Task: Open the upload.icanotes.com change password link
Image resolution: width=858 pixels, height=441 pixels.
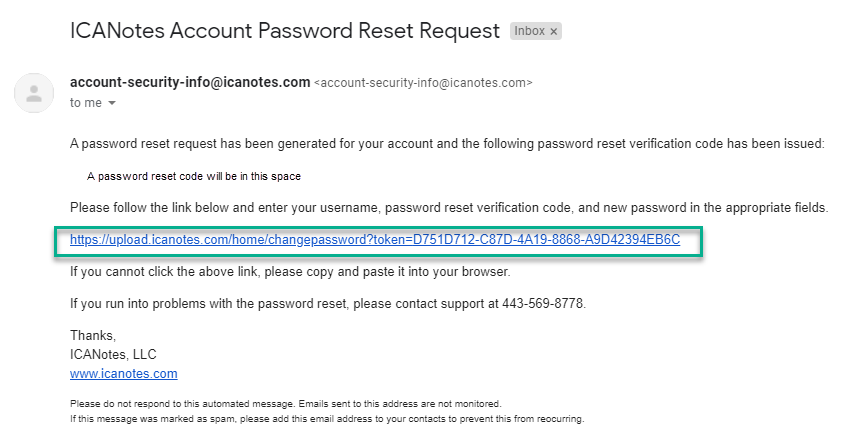Action: pos(374,240)
